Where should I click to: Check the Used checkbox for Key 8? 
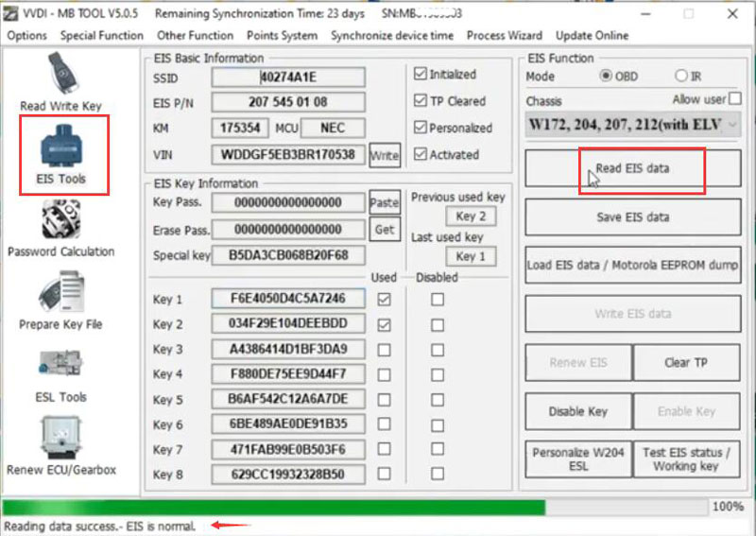(385, 474)
